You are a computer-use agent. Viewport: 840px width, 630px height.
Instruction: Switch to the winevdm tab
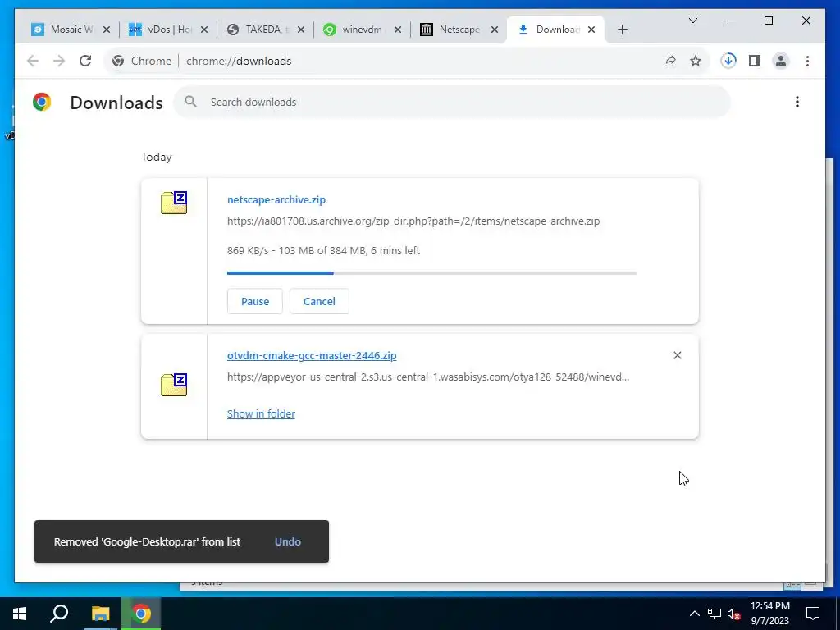click(354, 30)
